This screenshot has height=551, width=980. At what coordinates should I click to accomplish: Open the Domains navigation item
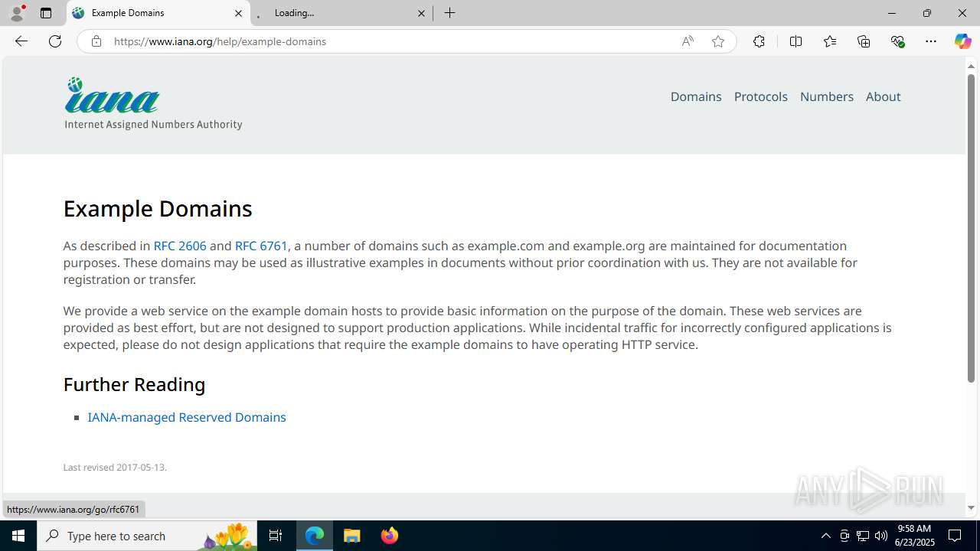point(696,96)
